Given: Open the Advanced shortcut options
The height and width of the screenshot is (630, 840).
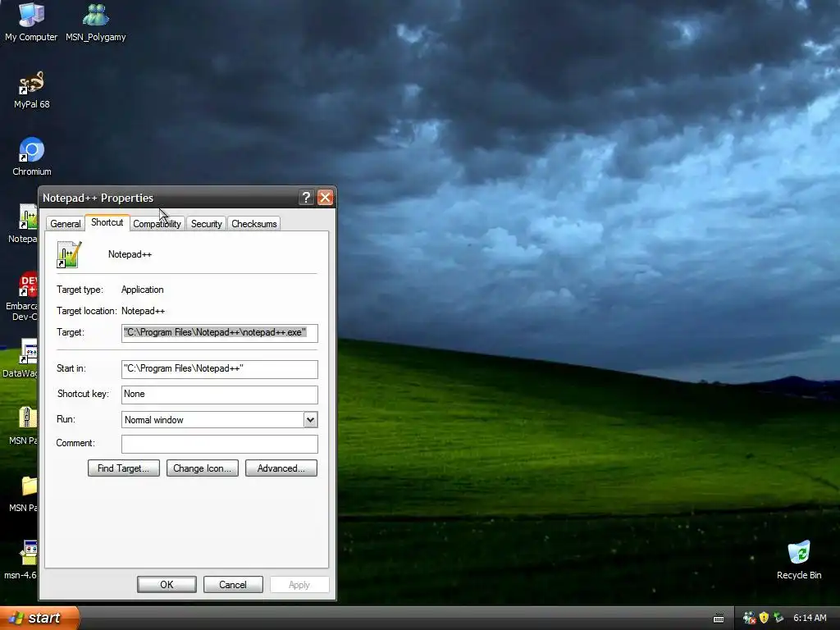Looking at the screenshot, I should (281, 468).
